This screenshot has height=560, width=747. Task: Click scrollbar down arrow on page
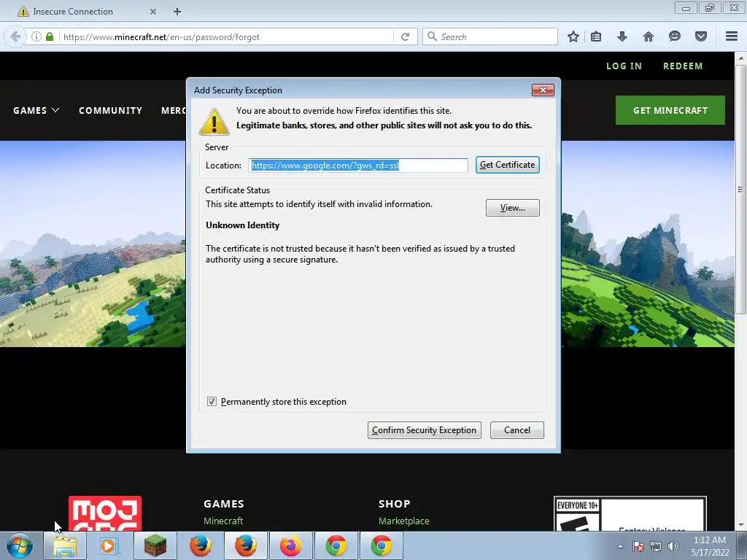tap(740, 525)
